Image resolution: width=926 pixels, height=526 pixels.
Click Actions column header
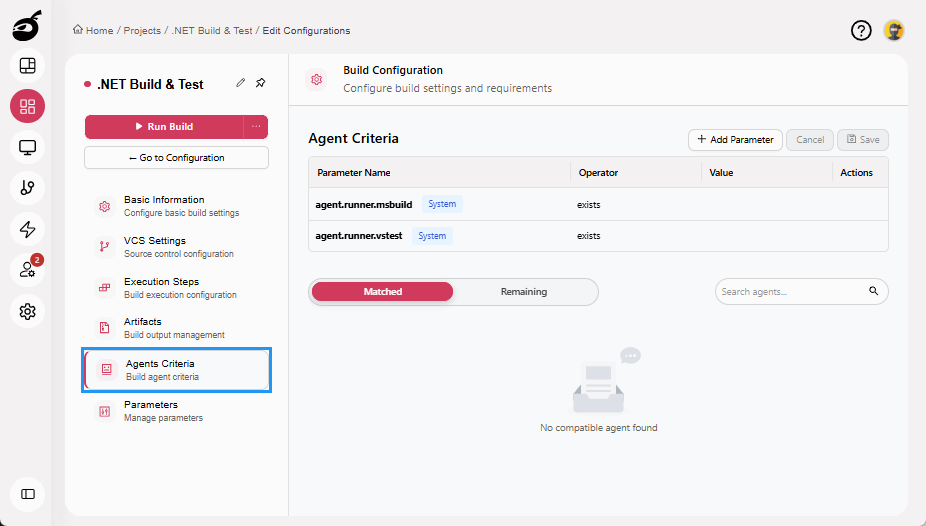point(856,172)
